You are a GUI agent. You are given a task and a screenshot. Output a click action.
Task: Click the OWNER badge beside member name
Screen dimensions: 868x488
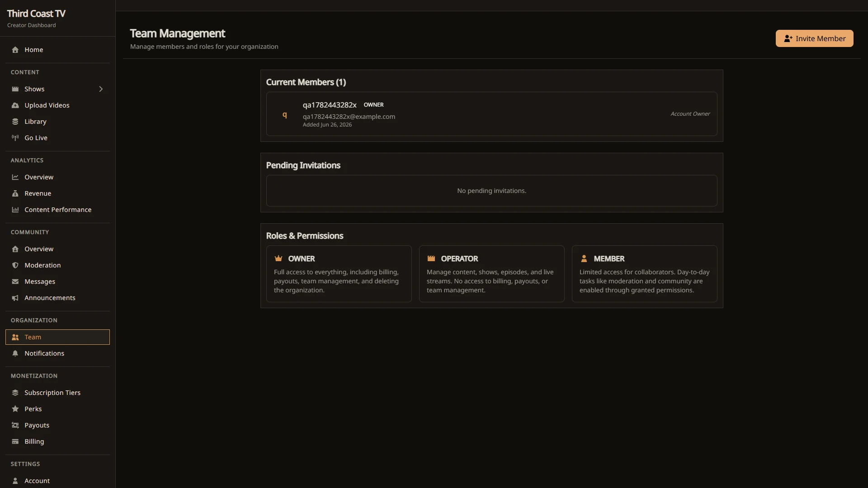(373, 105)
